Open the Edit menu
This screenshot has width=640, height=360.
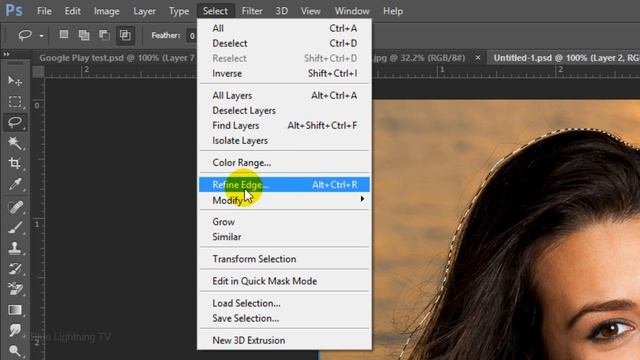point(72,11)
